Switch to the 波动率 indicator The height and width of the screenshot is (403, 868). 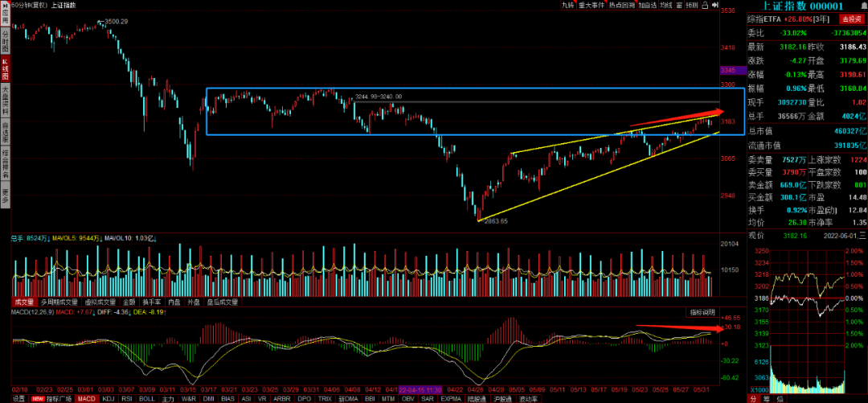point(529,398)
